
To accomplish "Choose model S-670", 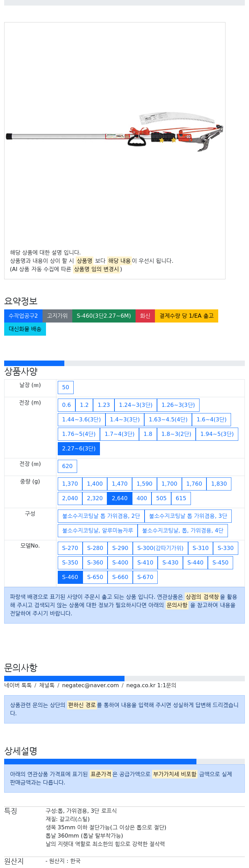I will click(145, 577).
